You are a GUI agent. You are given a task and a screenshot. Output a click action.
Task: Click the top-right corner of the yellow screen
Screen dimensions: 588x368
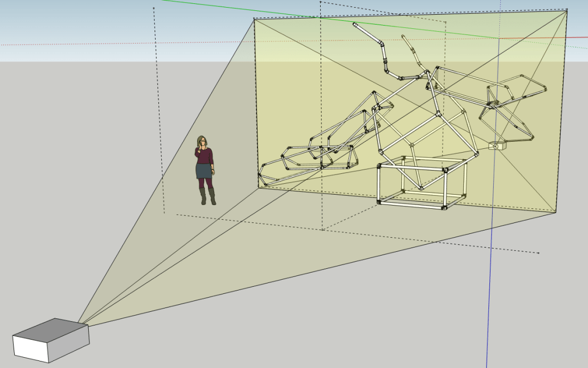point(567,10)
